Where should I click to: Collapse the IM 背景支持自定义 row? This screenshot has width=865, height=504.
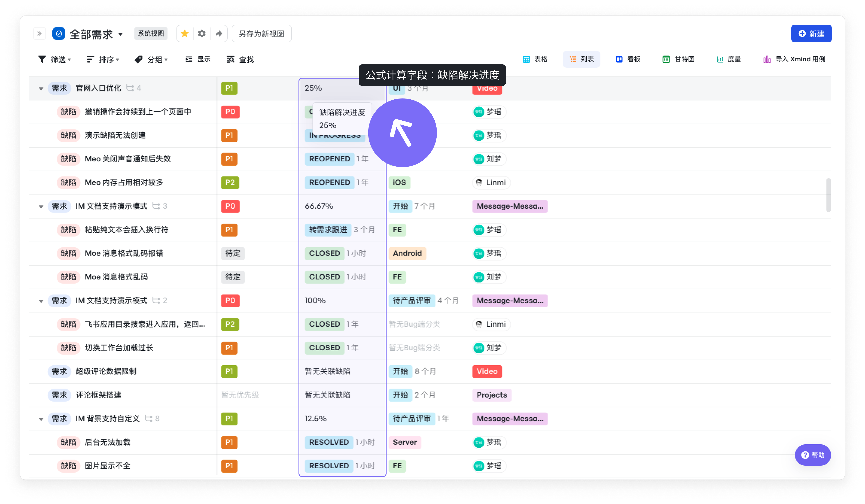(41, 419)
